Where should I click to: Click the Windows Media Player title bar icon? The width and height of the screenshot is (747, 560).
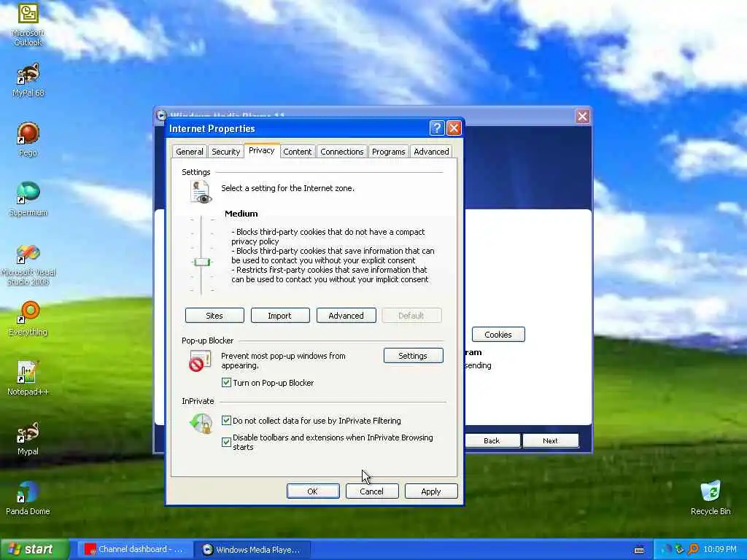pyautogui.click(x=161, y=114)
